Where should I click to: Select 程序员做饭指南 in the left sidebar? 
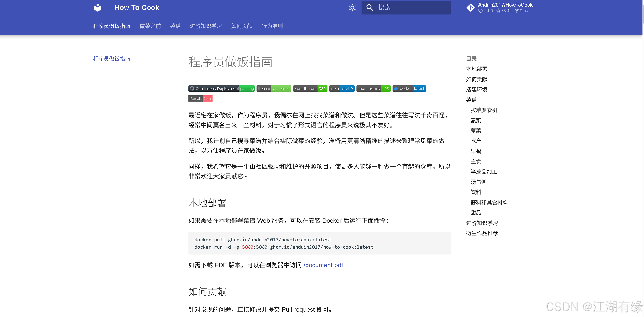pos(111,59)
